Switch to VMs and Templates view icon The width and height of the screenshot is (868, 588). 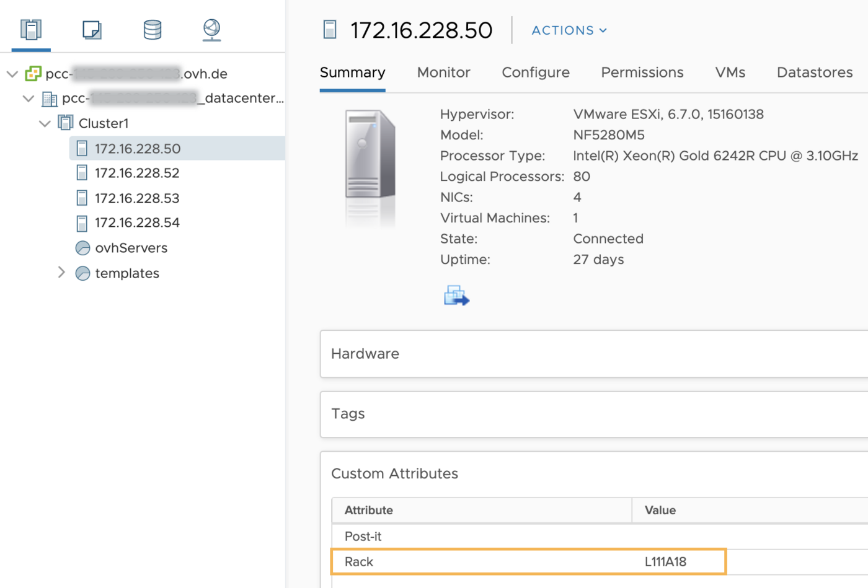click(92, 30)
